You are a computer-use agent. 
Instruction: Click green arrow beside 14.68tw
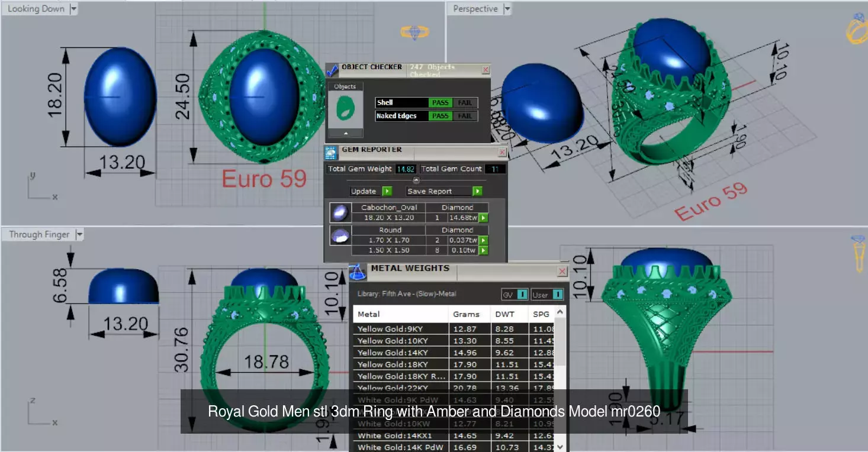(484, 218)
